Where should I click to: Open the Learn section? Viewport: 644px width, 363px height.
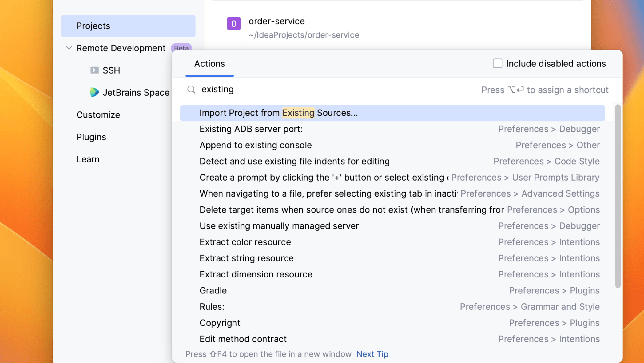click(x=88, y=159)
